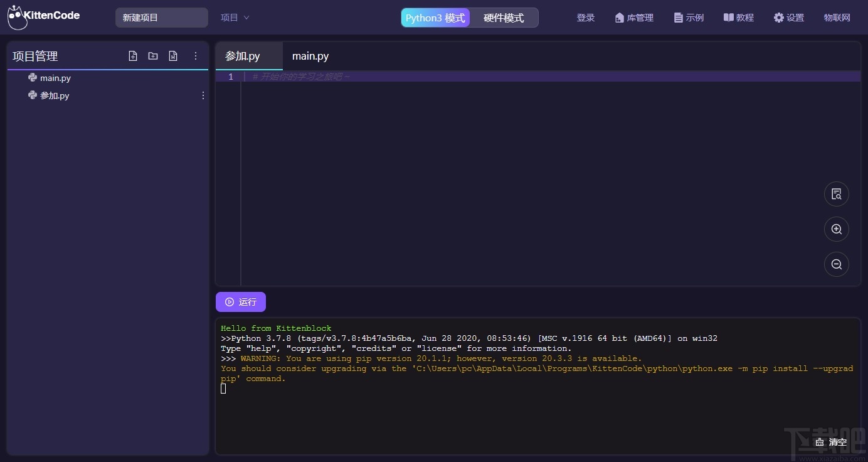Switch to Python3 模式
Image resolution: width=868 pixels, height=462 pixels.
(435, 18)
